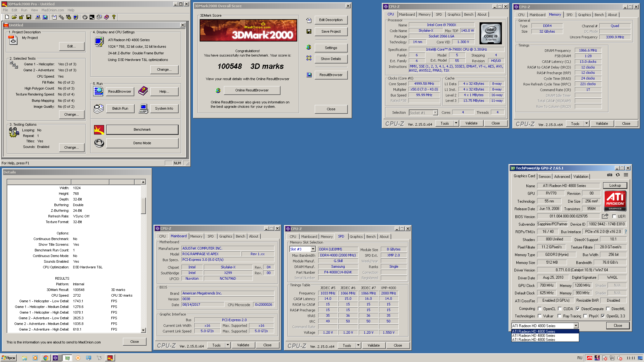
Task: Select last ATI Radeon HD 4800 list entry
Action: click(545, 340)
